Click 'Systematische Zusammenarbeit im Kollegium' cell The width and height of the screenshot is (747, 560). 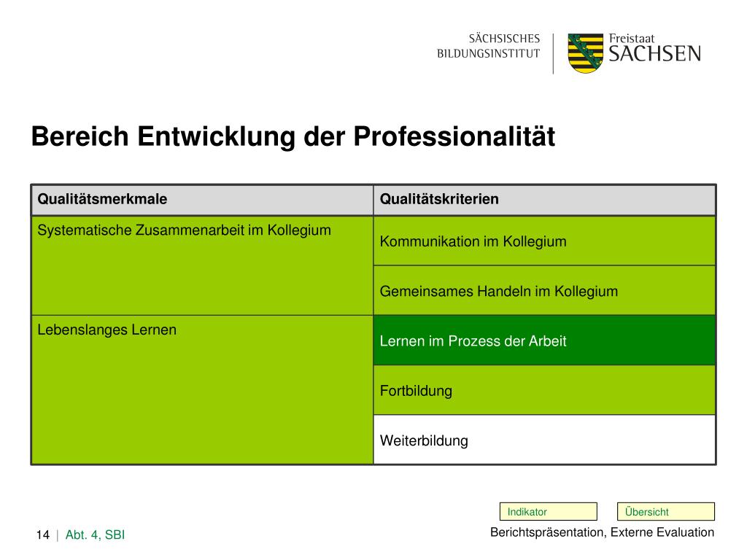point(203,265)
